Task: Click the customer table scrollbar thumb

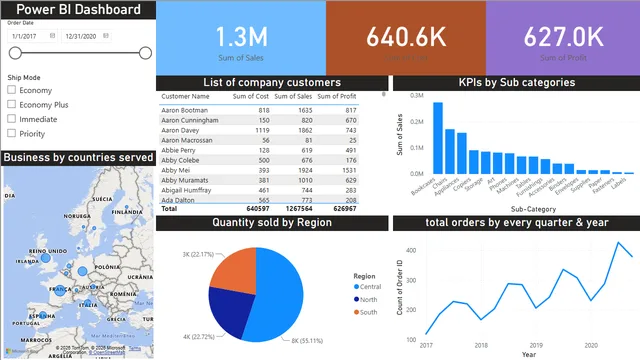Action: tap(384, 94)
